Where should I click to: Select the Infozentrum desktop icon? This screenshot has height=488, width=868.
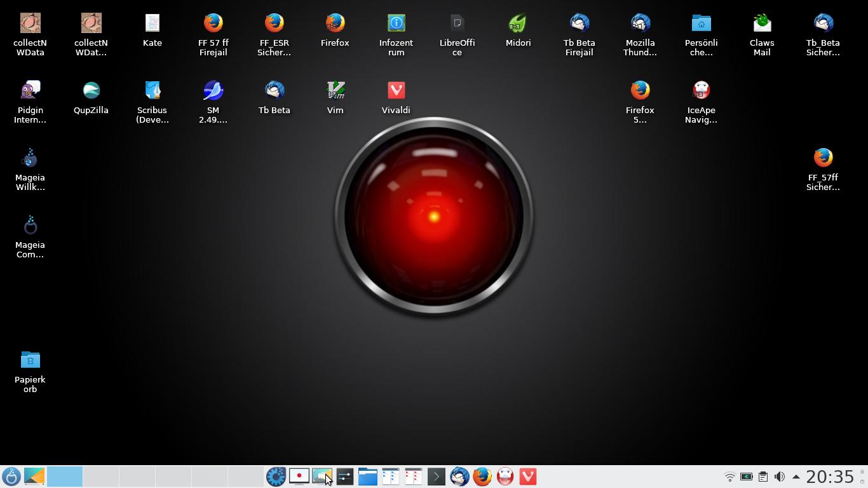(396, 34)
